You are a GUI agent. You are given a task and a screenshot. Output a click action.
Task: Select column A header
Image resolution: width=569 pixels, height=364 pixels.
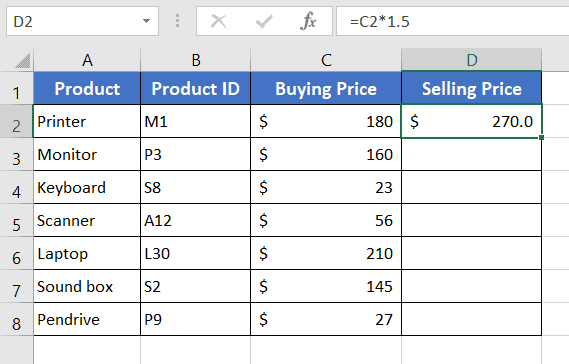[x=87, y=60]
